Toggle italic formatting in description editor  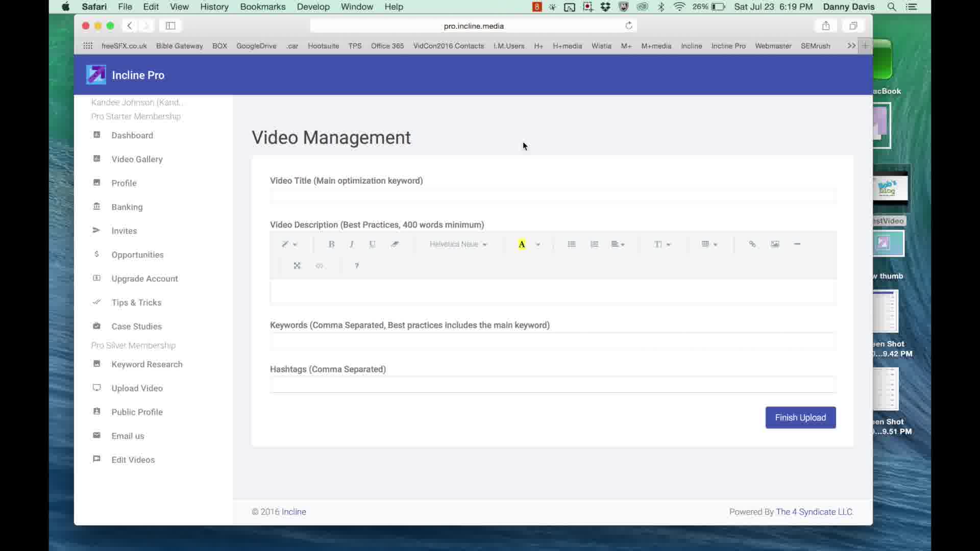coord(352,244)
